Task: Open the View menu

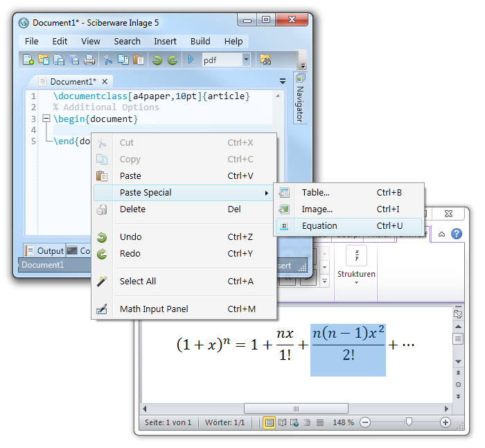Action: tap(91, 41)
